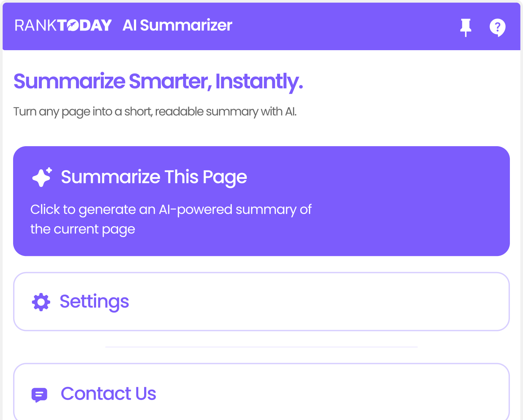523x420 pixels.
Task: Open help via question mark icon
Action: pos(497,27)
